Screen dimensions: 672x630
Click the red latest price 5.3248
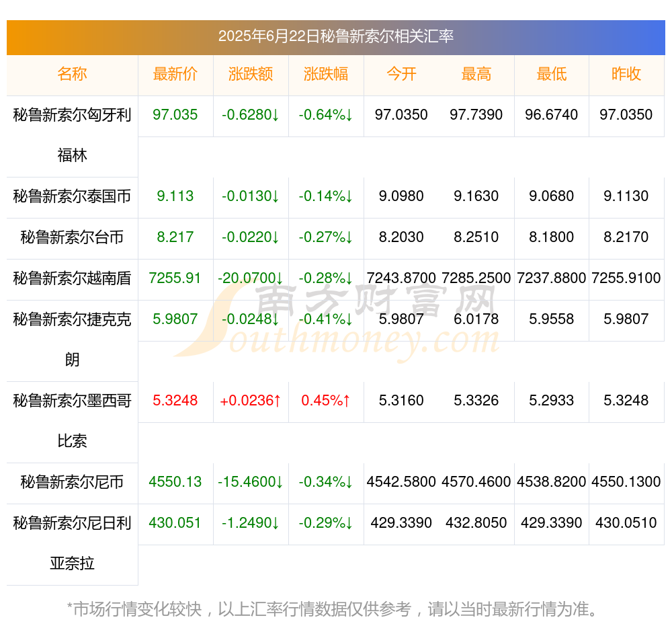click(x=175, y=401)
